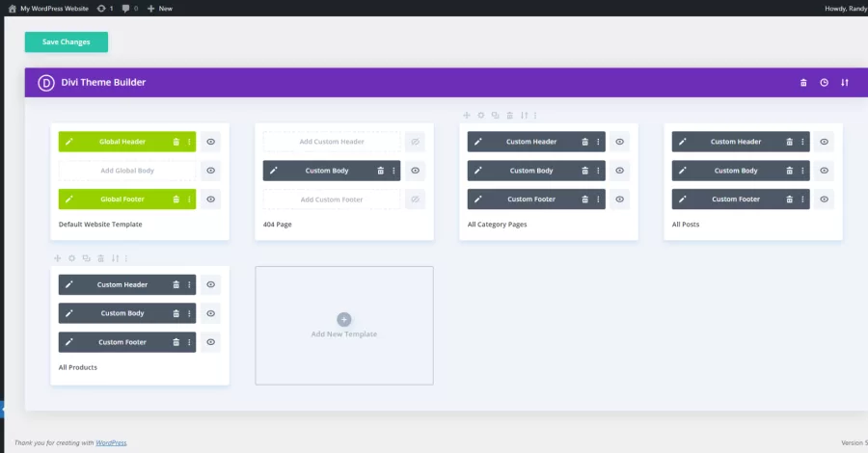Duplicate All Category Pages template
Screen dimensions: 868x453
495,115
